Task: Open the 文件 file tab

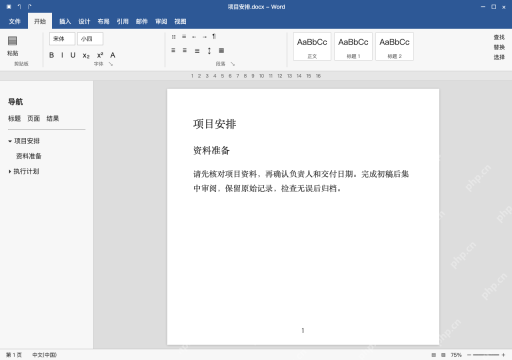Action: pyautogui.click(x=14, y=21)
